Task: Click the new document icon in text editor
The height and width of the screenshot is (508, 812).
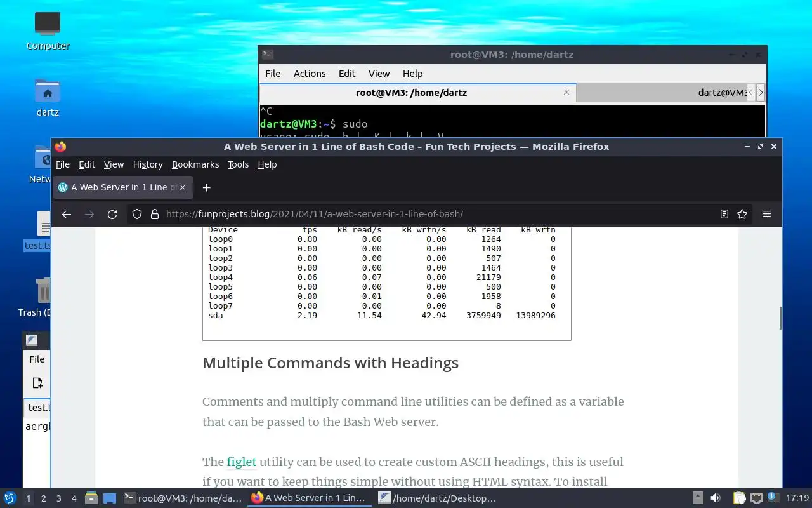Action: coord(37,383)
